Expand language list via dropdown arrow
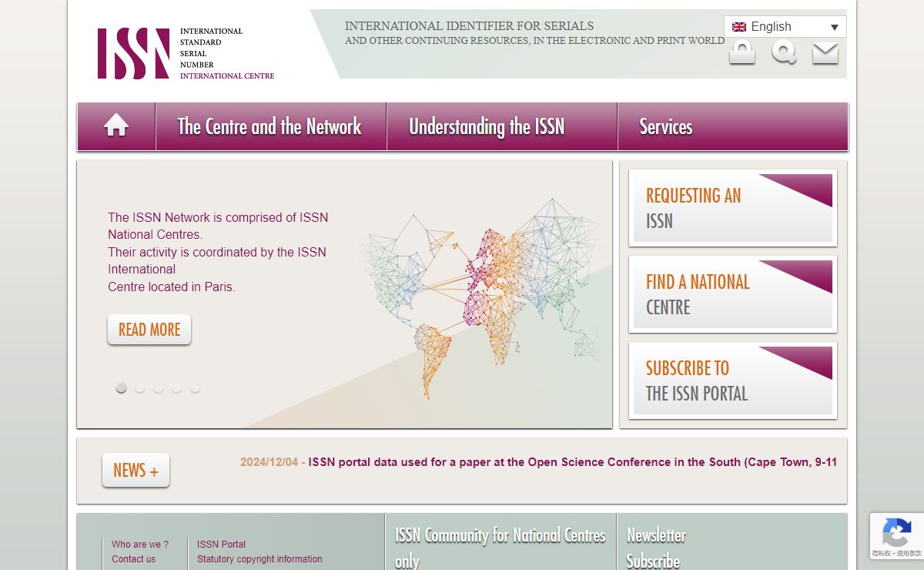The width and height of the screenshot is (924, 570). click(x=835, y=28)
